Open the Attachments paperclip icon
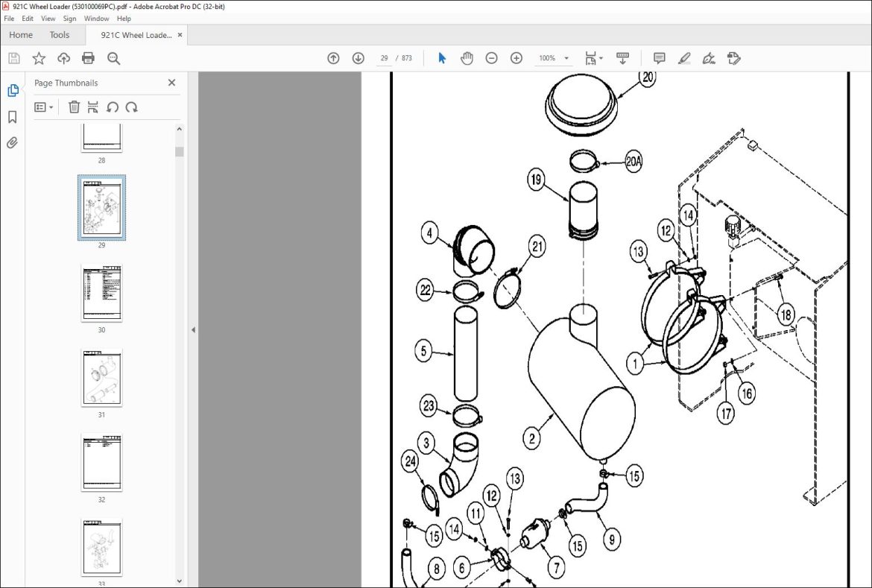The width and height of the screenshot is (872, 588). point(12,143)
